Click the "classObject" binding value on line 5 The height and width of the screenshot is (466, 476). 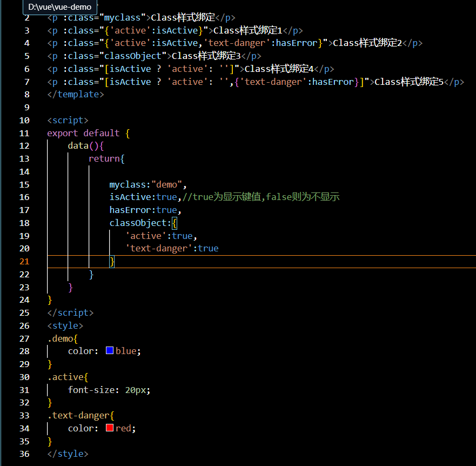click(133, 56)
